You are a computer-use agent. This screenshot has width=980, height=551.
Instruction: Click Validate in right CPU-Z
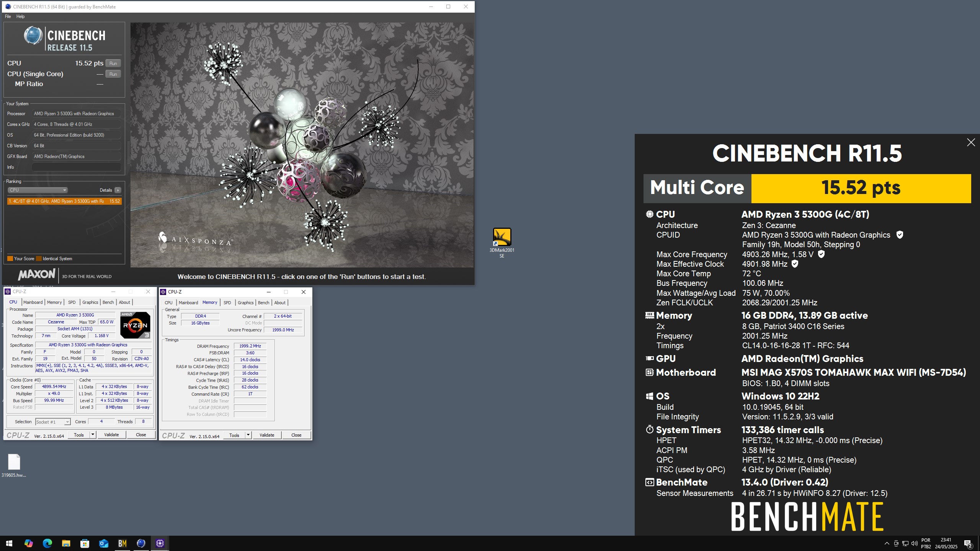(x=267, y=435)
